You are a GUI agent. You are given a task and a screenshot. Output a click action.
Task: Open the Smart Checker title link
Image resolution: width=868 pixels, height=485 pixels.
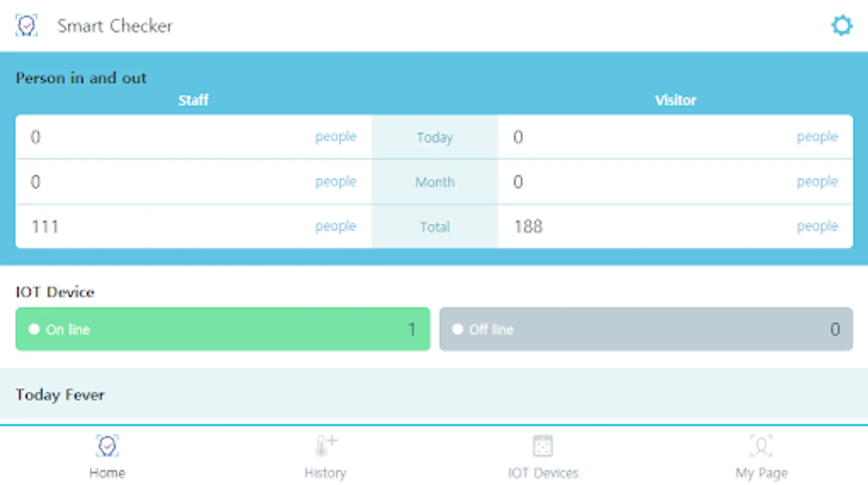[115, 25]
